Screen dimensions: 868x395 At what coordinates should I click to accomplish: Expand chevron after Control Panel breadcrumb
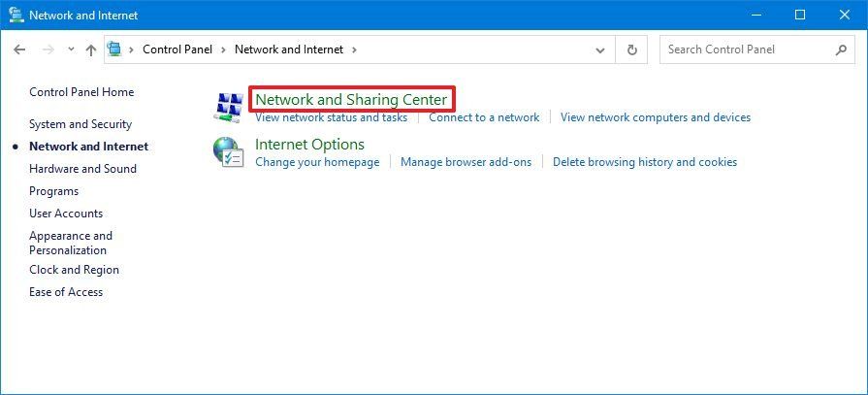[x=223, y=49]
